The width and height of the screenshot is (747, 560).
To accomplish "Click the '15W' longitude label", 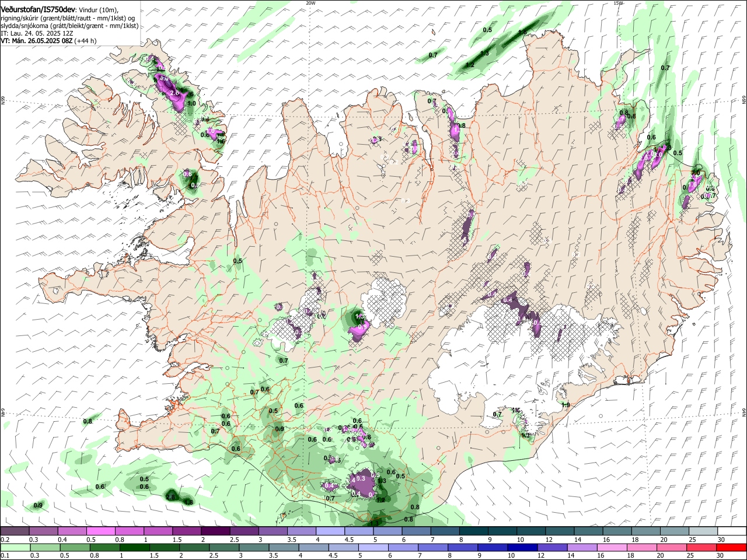I will [618, 3].
